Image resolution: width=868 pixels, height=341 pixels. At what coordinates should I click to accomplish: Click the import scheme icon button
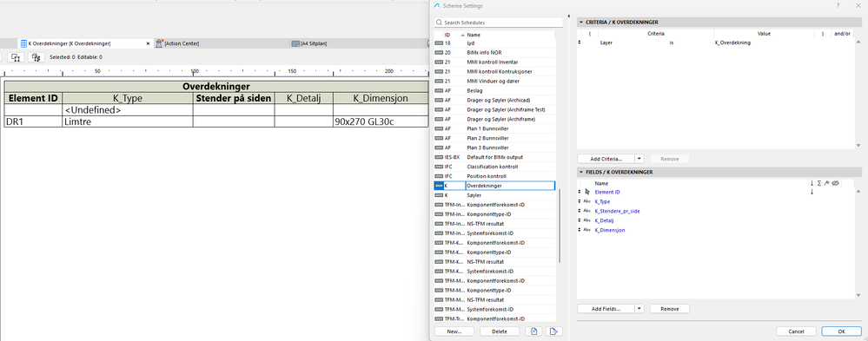click(533, 331)
